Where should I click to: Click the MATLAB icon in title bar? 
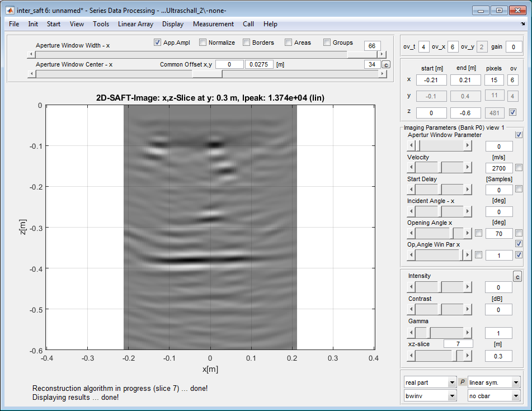(10, 11)
